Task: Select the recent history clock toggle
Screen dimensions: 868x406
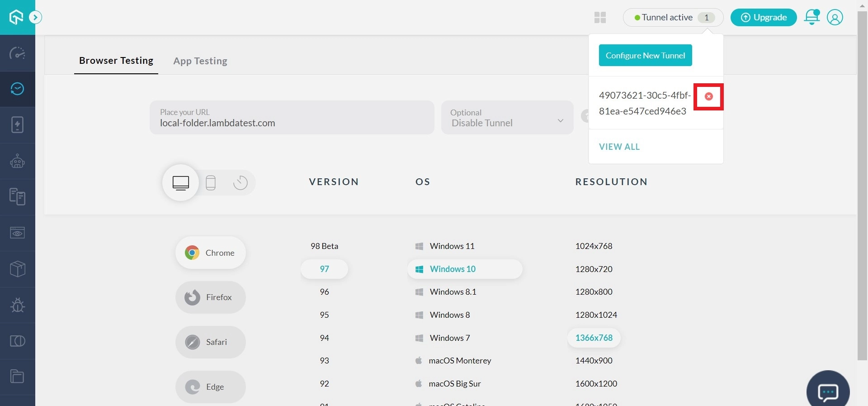Action: pyautogui.click(x=240, y=183)
